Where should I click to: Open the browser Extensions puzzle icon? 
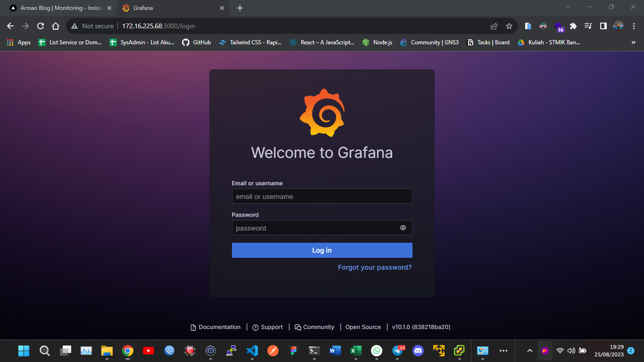tap(573, 26)
